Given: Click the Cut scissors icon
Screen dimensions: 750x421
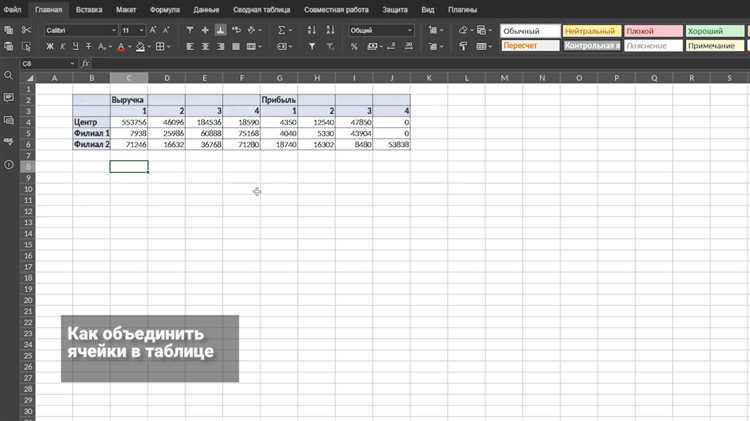Looking at the screenshot, I should pyautogui.click(x=26, y=30).
